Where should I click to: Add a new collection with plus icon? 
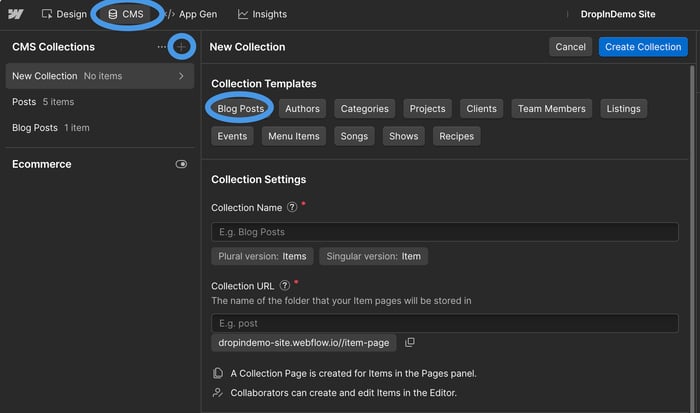coord(181,46)
